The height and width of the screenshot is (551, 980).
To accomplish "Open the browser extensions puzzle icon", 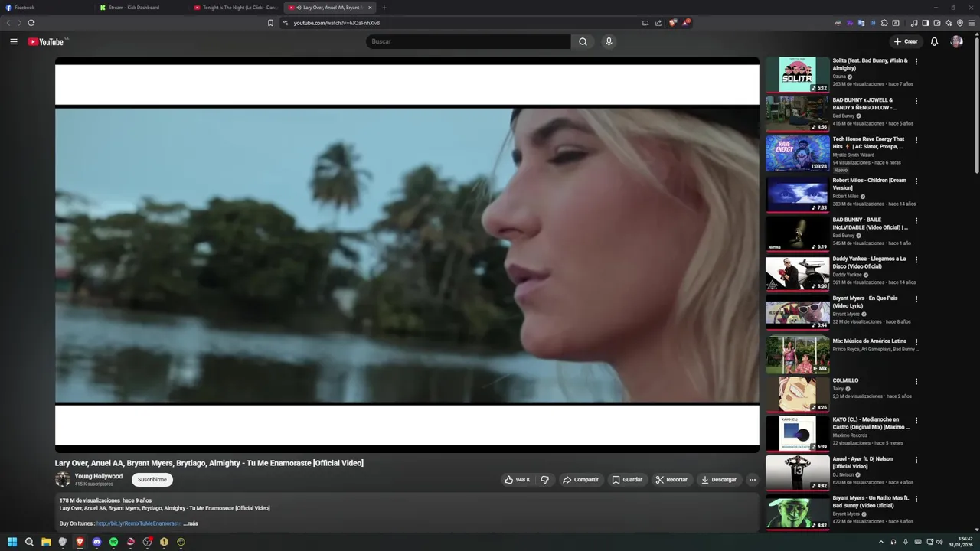I will 884,23.
